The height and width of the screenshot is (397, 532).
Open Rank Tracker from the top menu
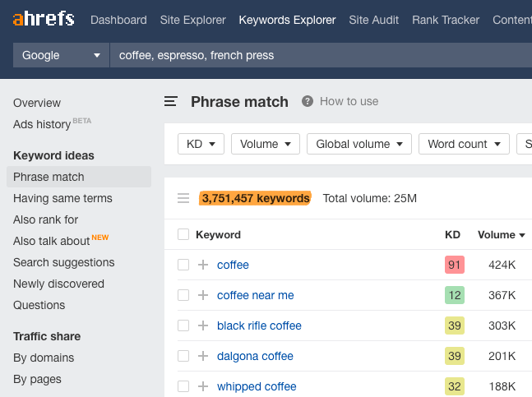click(444, 20)
